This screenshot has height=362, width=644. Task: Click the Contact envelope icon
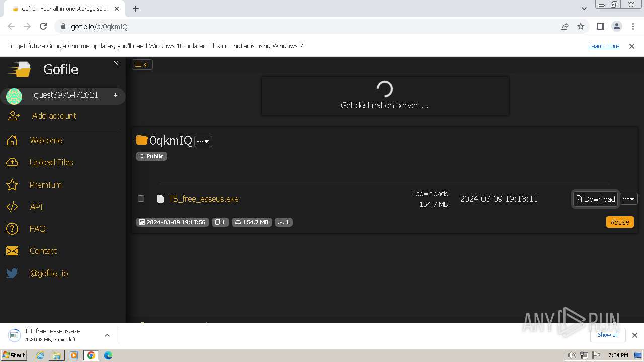(12, 251)
